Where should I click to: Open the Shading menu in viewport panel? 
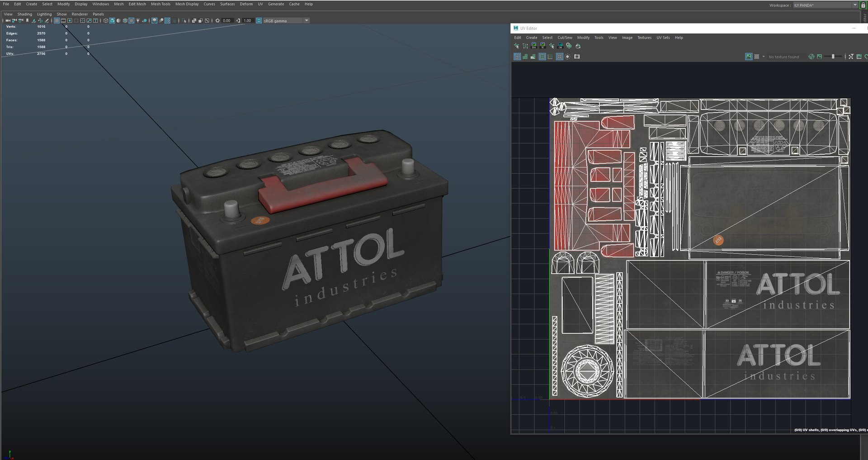tap(24, 14)
